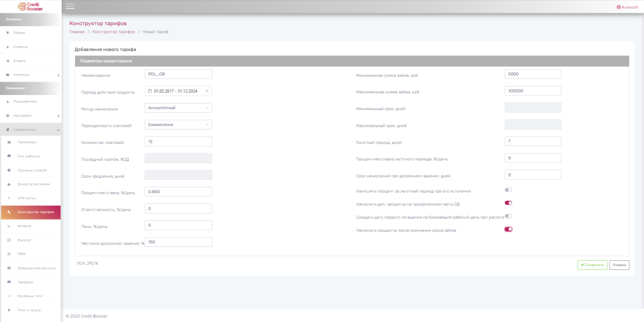Click the Сохранить button
The image size is (644, 322).
592,265
